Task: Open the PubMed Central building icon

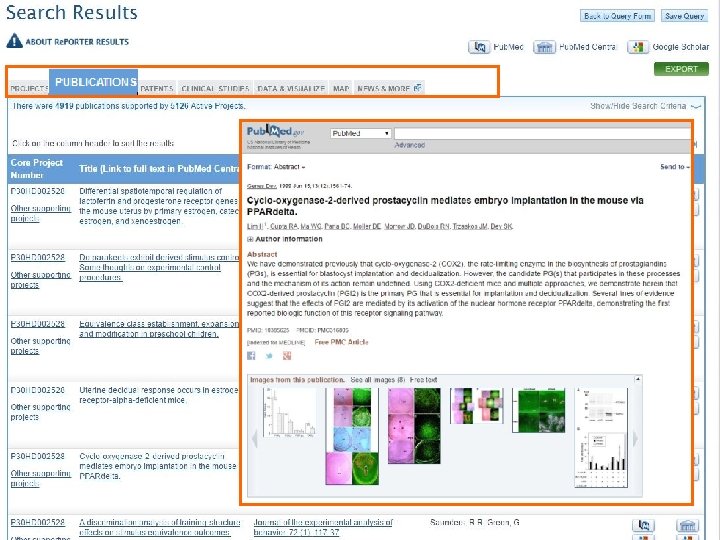Action: (x=545, y=47)
